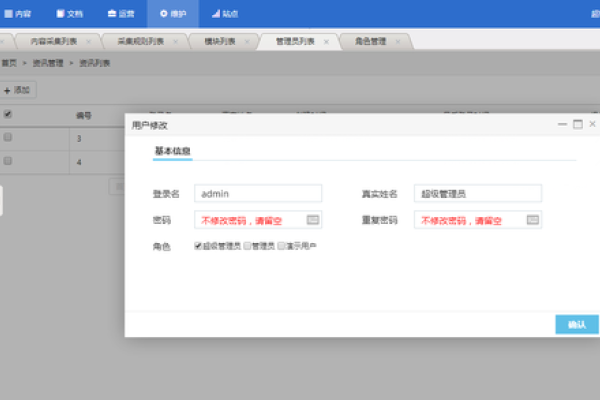This screenshot has height=400, width=600.
Task: Tick the checkbox for row 4
Action: tap(8, 161)
